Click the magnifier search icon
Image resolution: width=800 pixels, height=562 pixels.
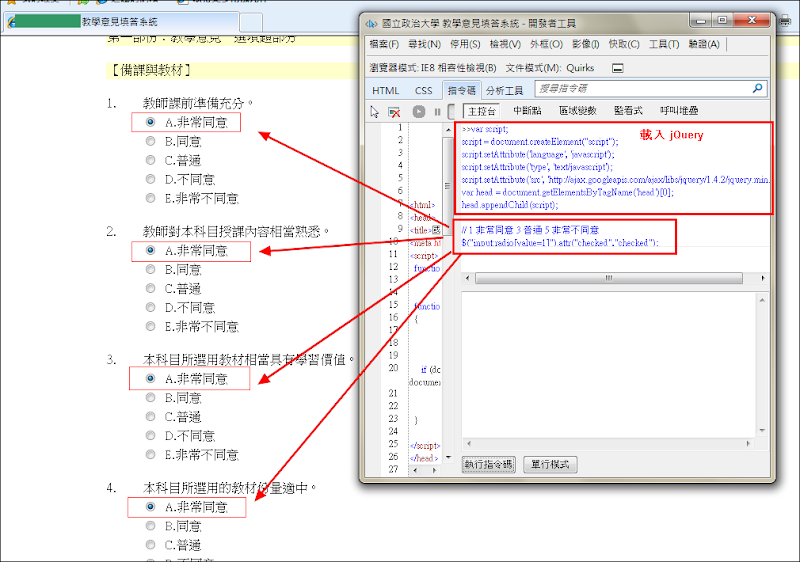click(x=758, y=88)
